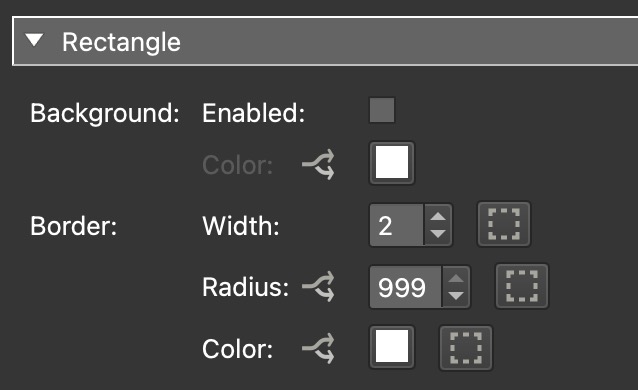Click the Background Color link arrows icon
Viewport: 638px width, 390px height.
(x=319, y=164)
